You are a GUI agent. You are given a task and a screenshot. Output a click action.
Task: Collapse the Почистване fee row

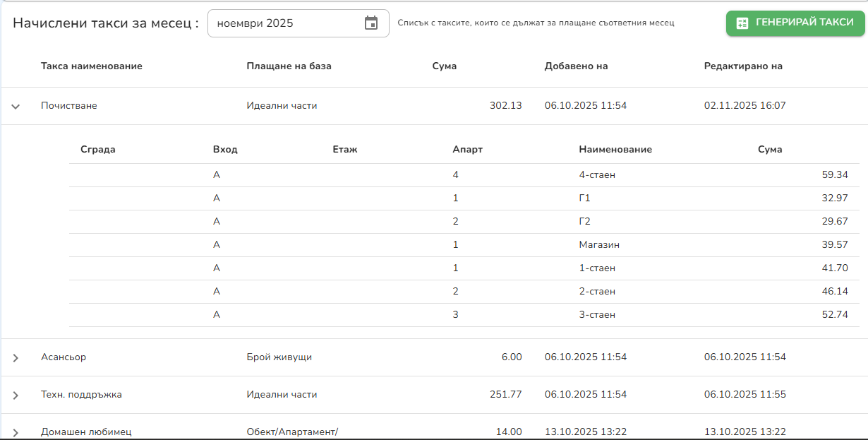(x=16, y=106)
